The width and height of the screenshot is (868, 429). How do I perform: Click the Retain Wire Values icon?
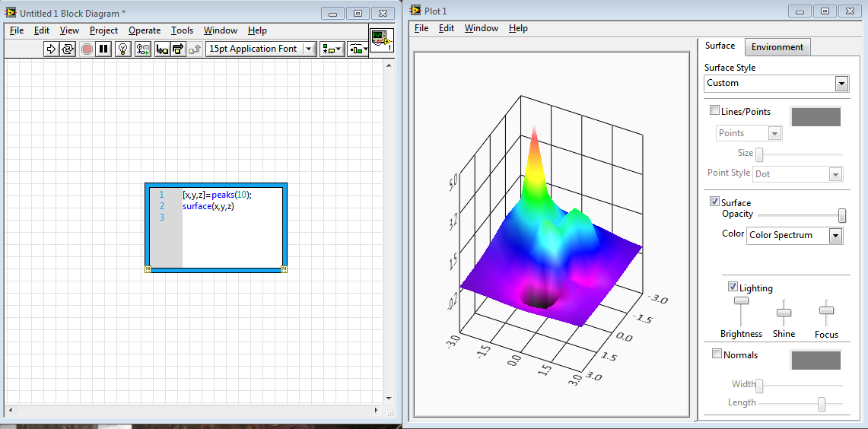pos(143,49)
